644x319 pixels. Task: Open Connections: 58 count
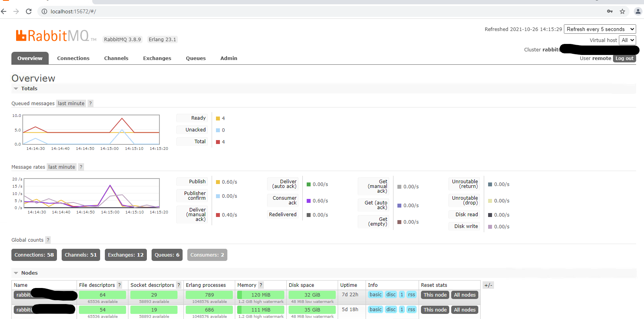(34, 255)
